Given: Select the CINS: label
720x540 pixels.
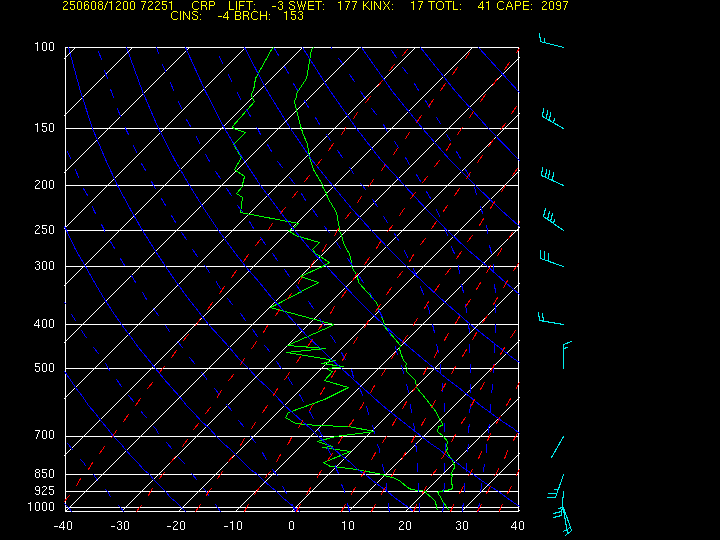Looking at the screenshot, I should 186,16.
